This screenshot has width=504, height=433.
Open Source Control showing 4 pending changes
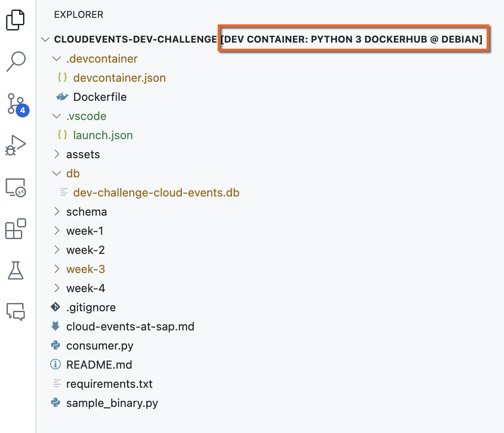(16, 104)
